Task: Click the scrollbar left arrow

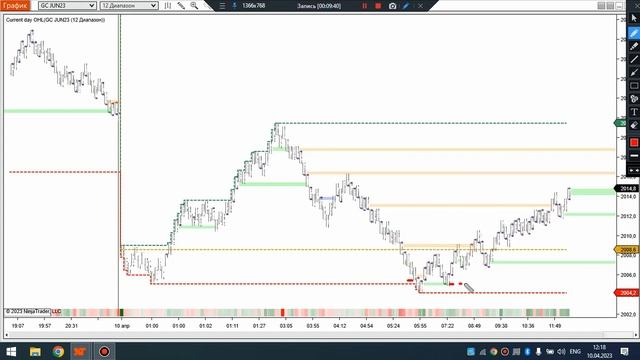Action: 6,335
